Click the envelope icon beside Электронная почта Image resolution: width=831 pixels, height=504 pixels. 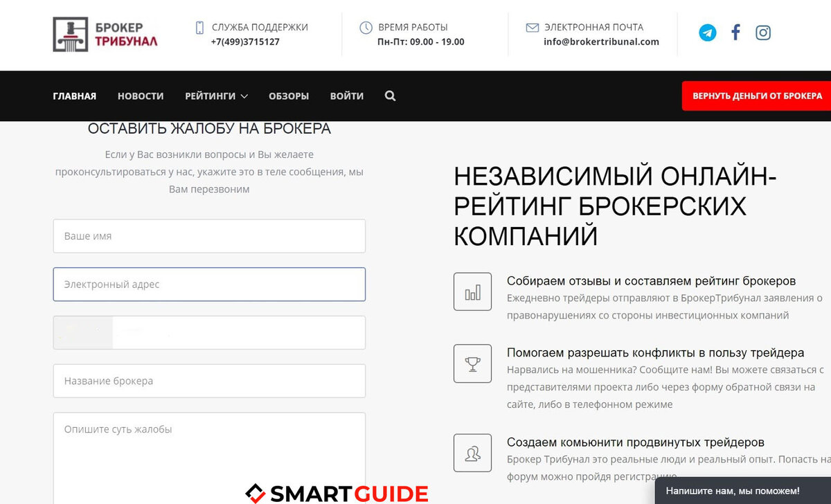533,28
